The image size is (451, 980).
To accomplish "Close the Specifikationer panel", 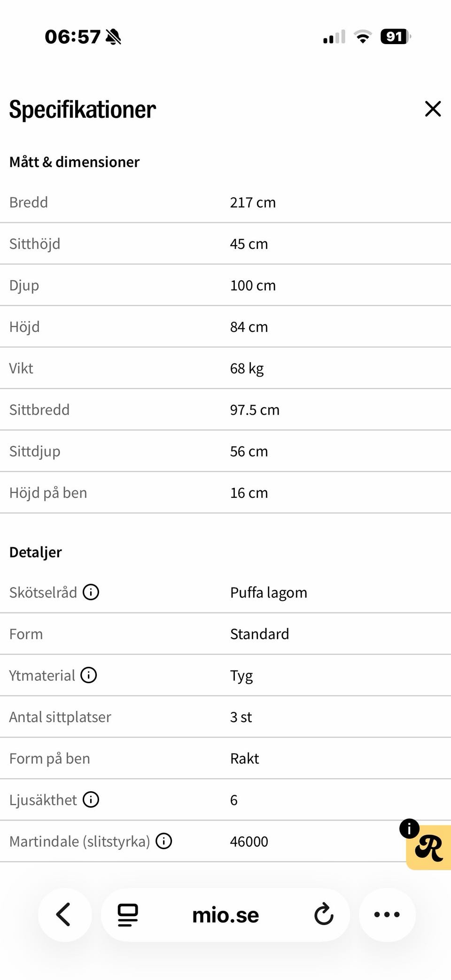I will [x=433, y=109].
